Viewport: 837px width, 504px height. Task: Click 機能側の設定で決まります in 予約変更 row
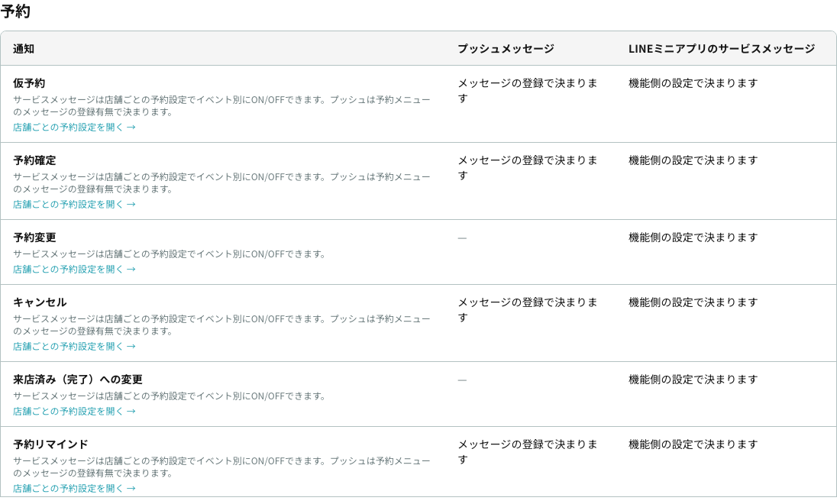pos(693,237)
